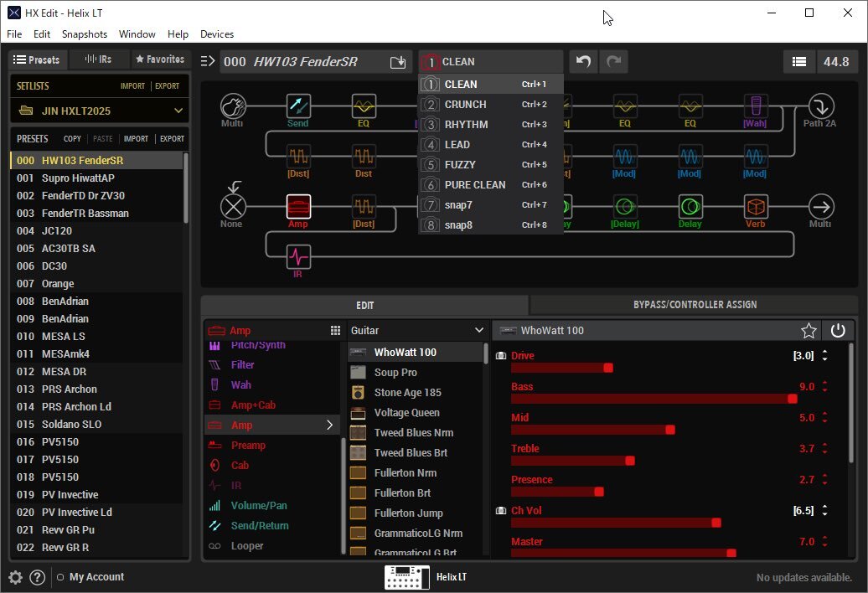This screenshot has width=868, height=593.
Task: Select the Verb block in signal chain
Action: tap(756, 207)
